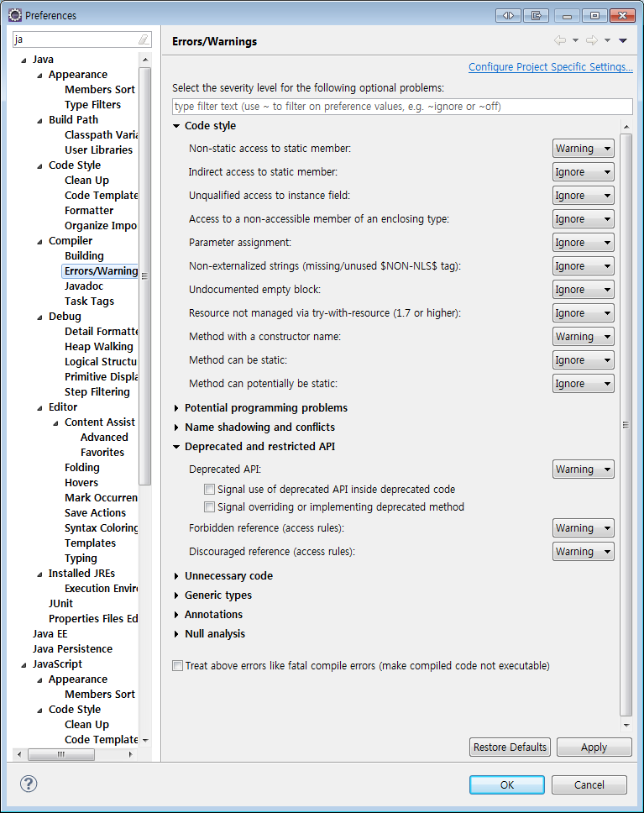Open Resource not managed via try-with-resource dropdown
Screen dimensions: 644x813
tap(584, 313)
